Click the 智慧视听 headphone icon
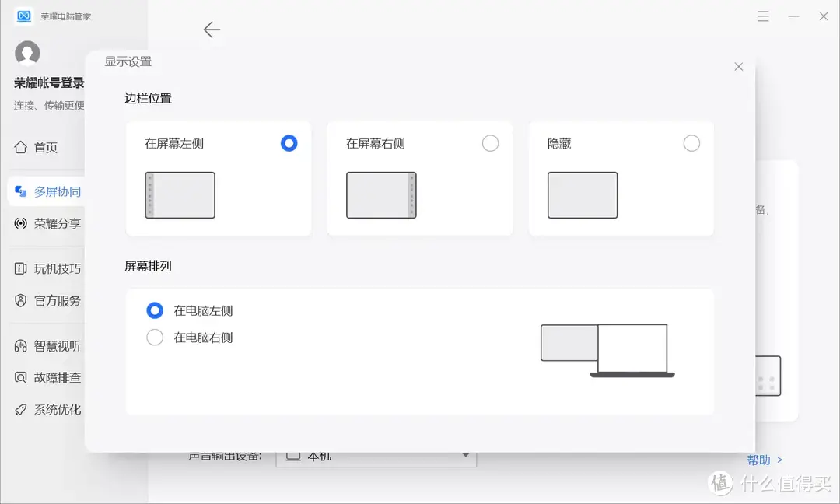 tap(20, 346)
